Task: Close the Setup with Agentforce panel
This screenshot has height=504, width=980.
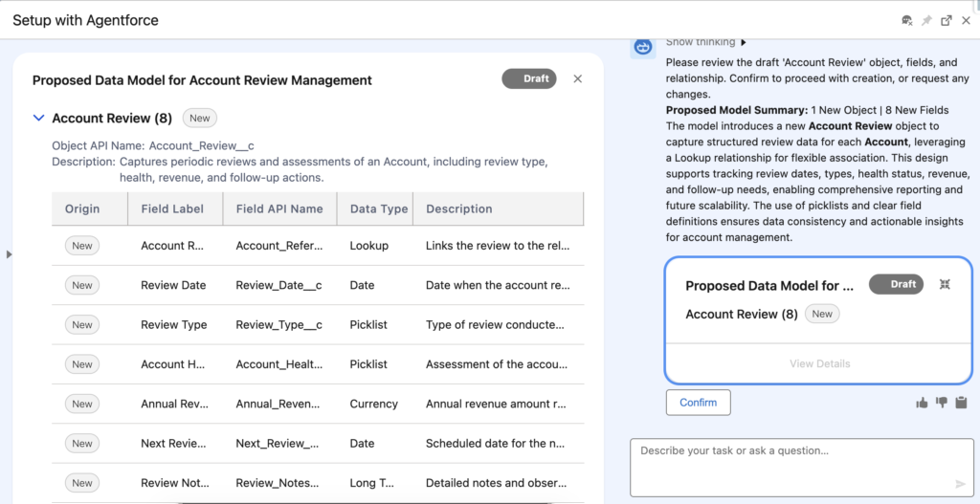Action: [966, 21]
